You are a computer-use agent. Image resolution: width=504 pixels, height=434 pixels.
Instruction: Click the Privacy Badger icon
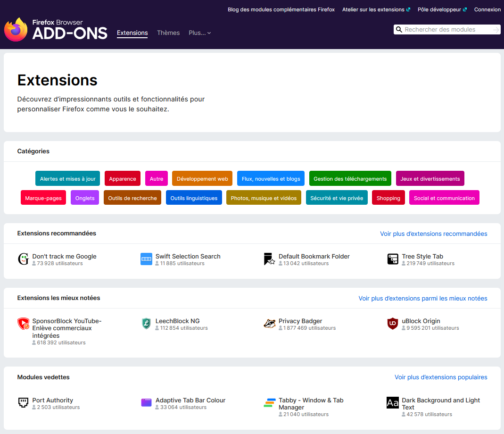269,324
